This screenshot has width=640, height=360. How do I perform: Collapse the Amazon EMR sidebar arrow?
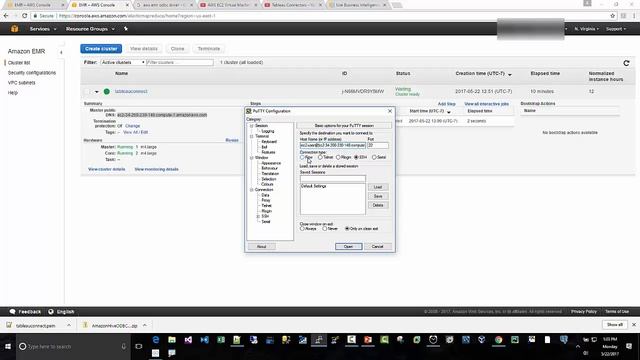pos(61,52)
